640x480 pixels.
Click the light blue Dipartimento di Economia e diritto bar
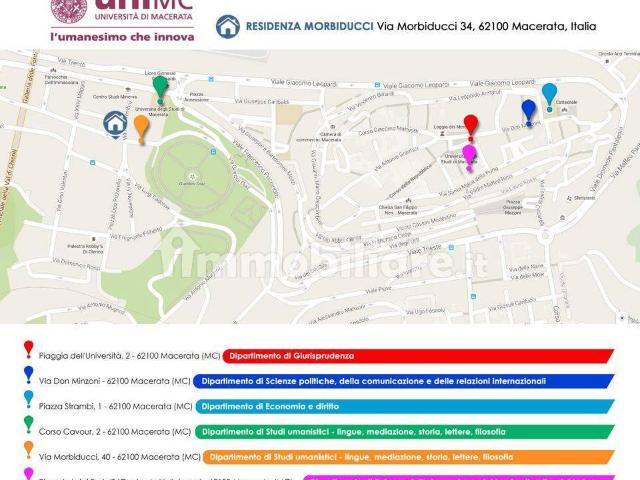click(x=405, y=407)
